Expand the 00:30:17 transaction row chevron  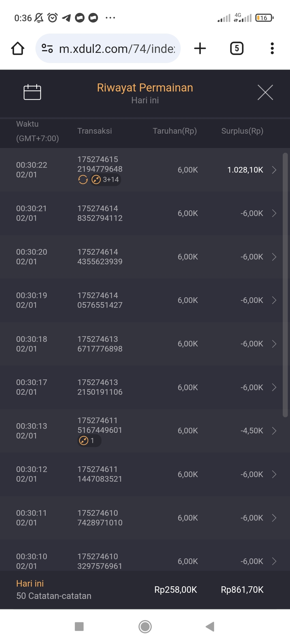click(274, 387)
